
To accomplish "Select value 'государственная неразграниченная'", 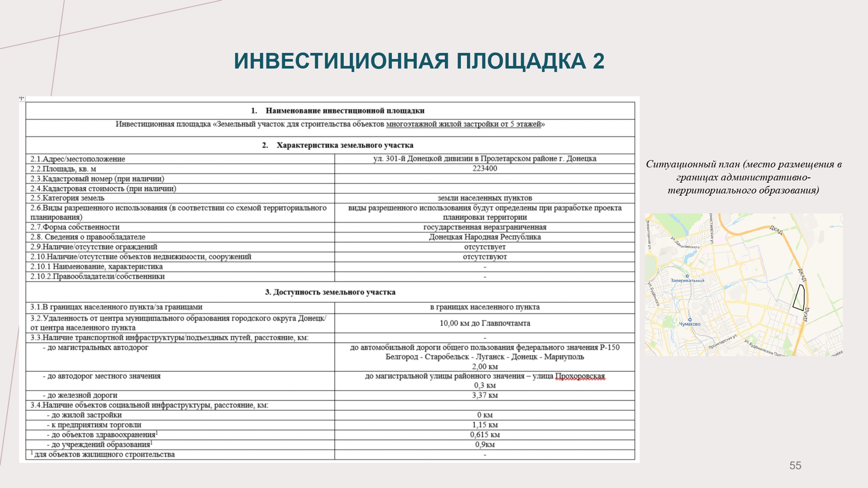I will [485, 227].
